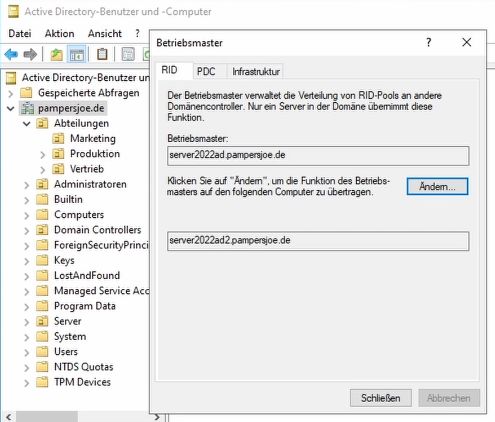Click the horizontal scrollbar of the tree pane
Viewport: 495px width, 422px height.
pyautogui.click(x=83, y=417)
